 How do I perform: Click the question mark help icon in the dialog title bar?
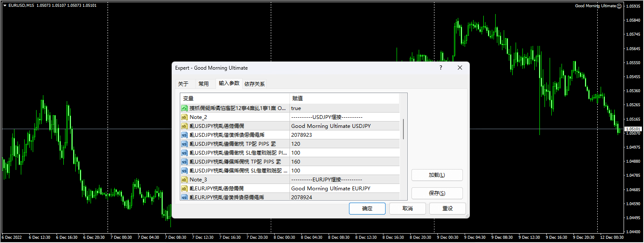point(440,68)
